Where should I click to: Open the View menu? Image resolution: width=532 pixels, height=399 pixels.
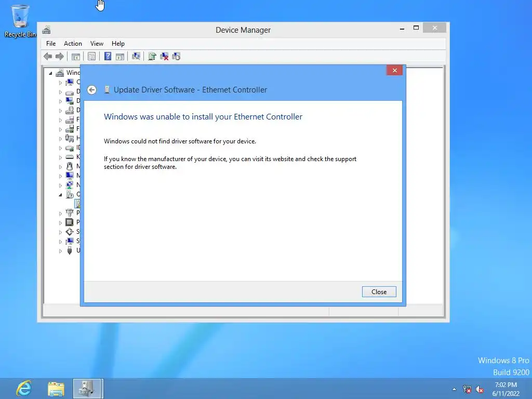pos(97,44)
